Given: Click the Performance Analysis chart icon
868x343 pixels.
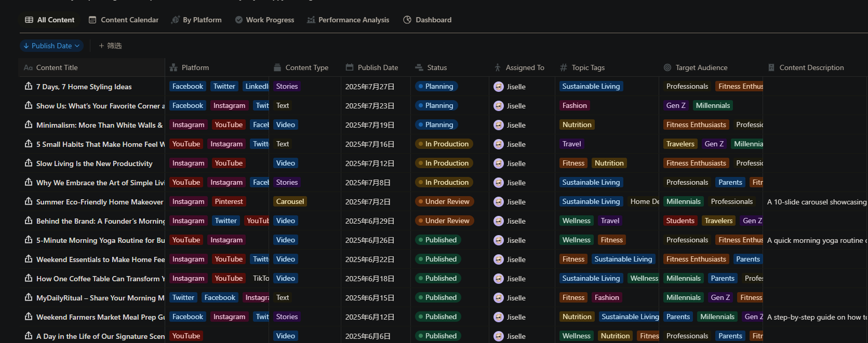Looking at the screenshot, I should point(311,20).
